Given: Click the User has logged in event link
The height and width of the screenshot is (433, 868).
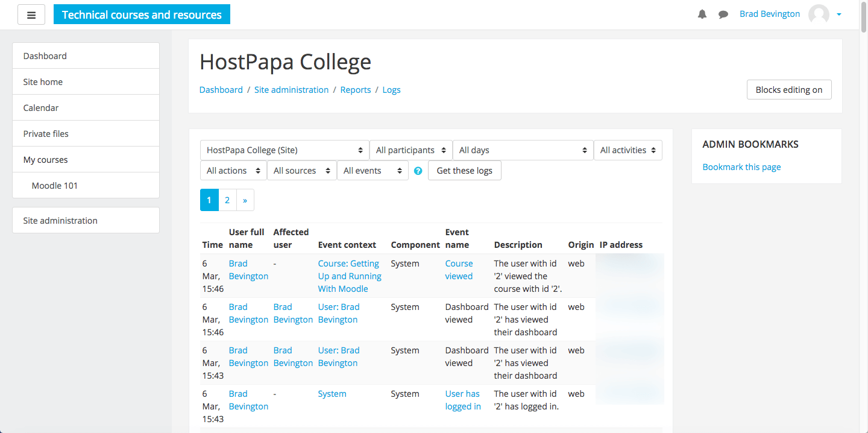Looking at the screenshot, I should [463, 400].
